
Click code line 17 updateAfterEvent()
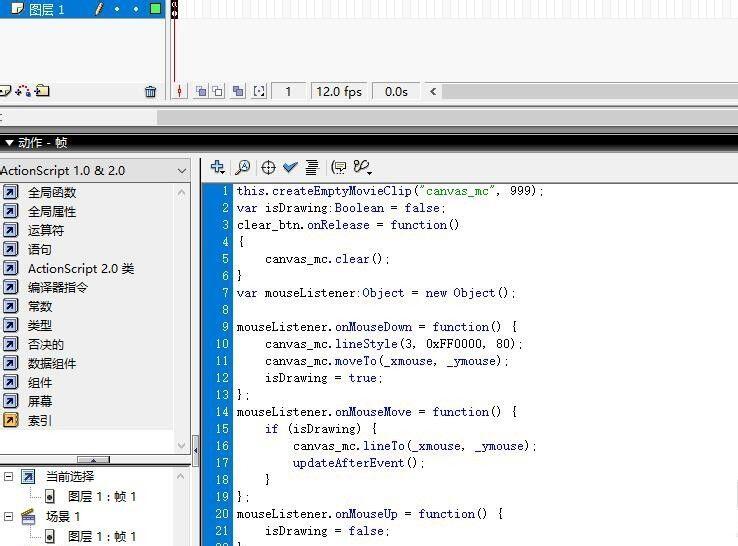click(x=359, y=463)
